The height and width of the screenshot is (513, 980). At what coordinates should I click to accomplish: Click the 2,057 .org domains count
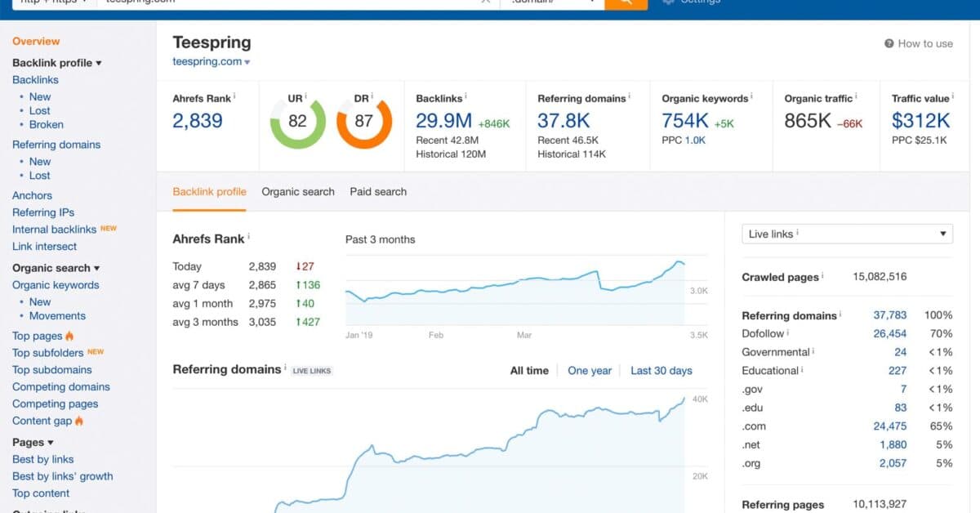pos(893,463)
